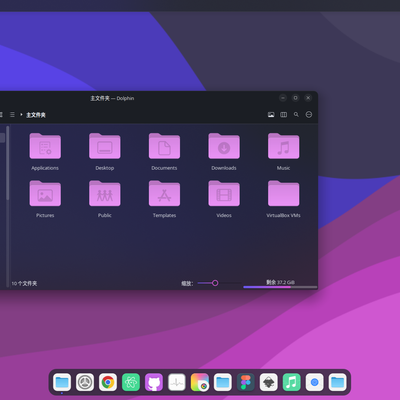Viewport: 400px width, 400px height.
Task: Launch the Atom editor from the dock
Action: [131, 382]
